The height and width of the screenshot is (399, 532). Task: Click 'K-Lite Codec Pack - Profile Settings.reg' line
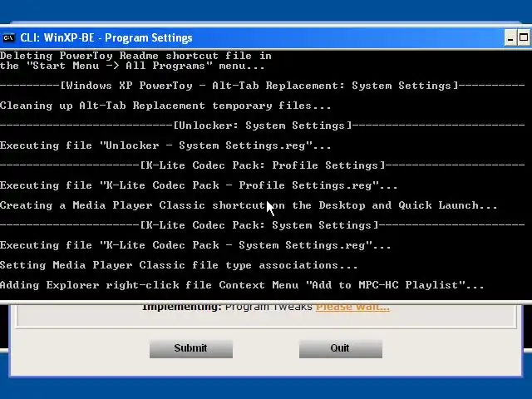pyautogui.click(x=199, y=185)
